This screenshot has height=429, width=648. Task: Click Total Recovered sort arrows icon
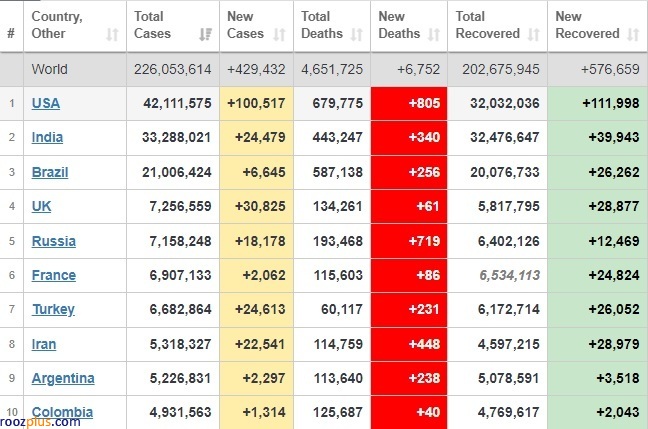[534, 34]
